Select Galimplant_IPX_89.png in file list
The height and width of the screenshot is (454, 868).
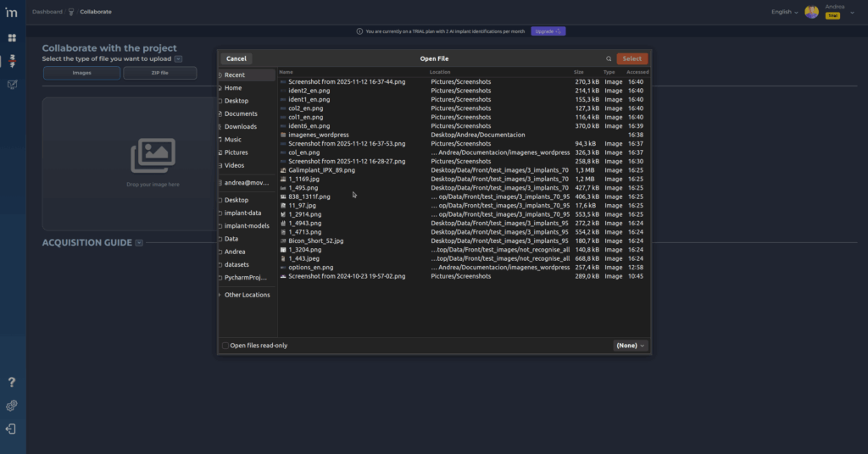click(x=321, y=170)
